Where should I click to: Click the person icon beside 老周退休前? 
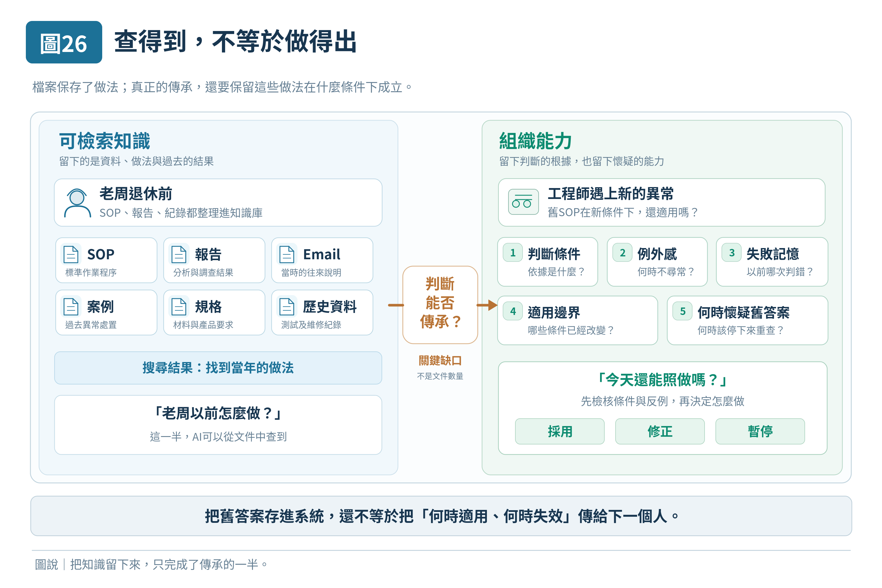[x=77, y=203]
